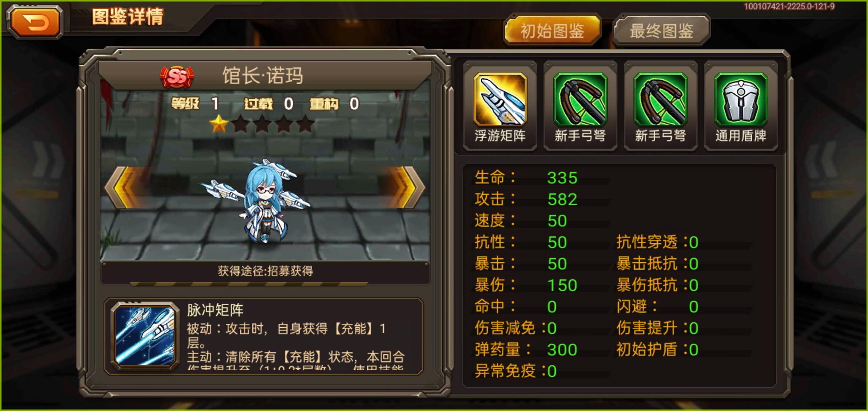The height and width of the screenshot is (411, 868).
Task: Tap the 图鉴详情 title label
Action: pos(128,17)
